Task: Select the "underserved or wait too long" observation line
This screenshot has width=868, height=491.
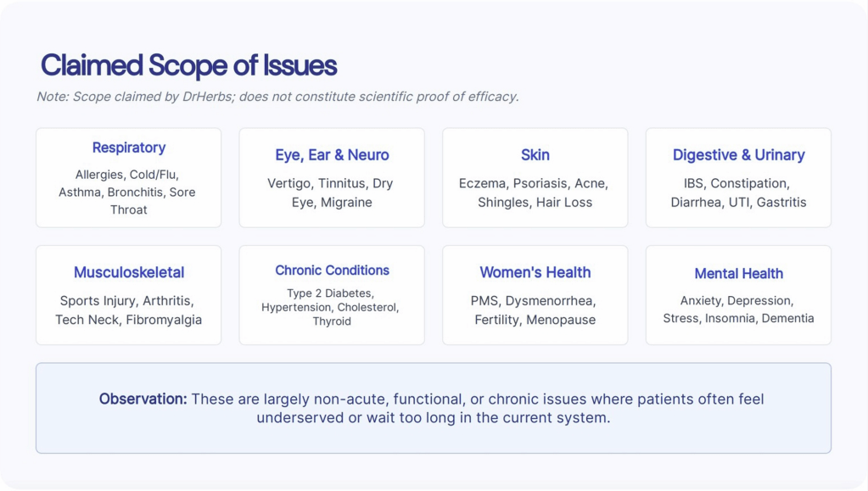Action: tap(434, 418)
